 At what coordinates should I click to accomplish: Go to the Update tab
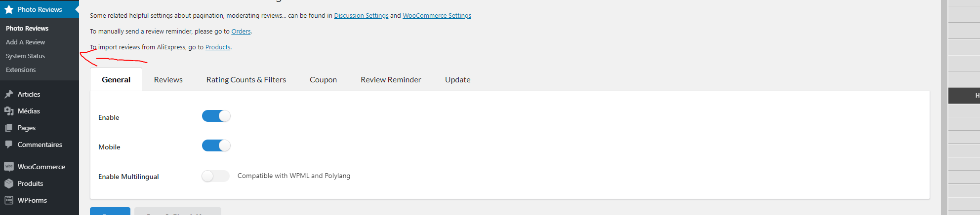coord(457,79)
